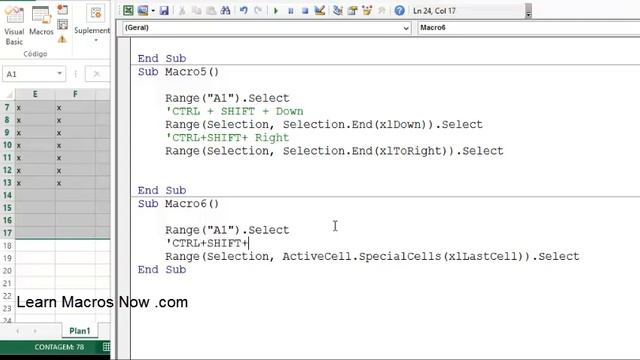Pause execution with the Break button
Image resolution: width=640 pixels, height=360 pixels.
(291, 11)
